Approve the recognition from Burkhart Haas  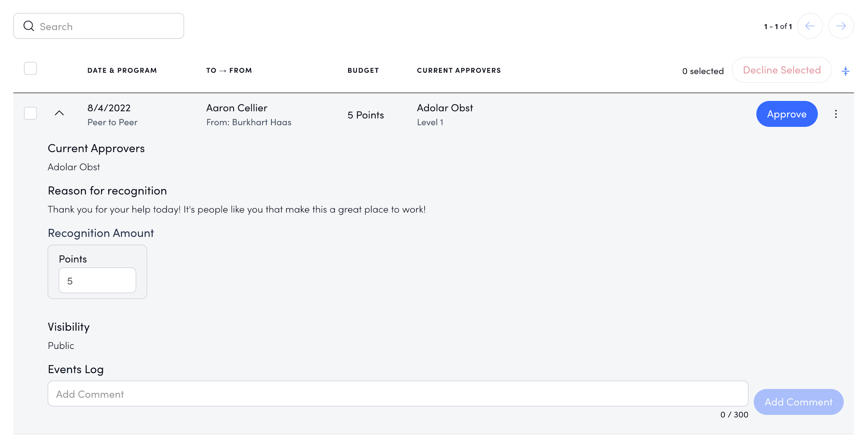pyautogui.click(x=787, y=114)
